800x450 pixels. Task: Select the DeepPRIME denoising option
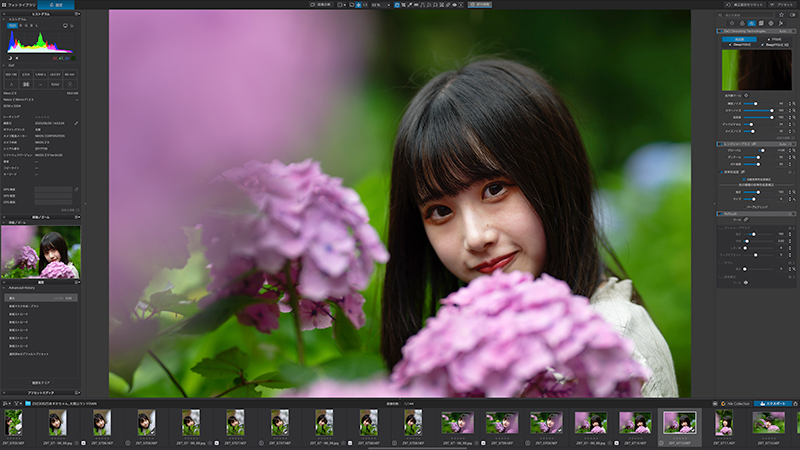click(740, 44)
